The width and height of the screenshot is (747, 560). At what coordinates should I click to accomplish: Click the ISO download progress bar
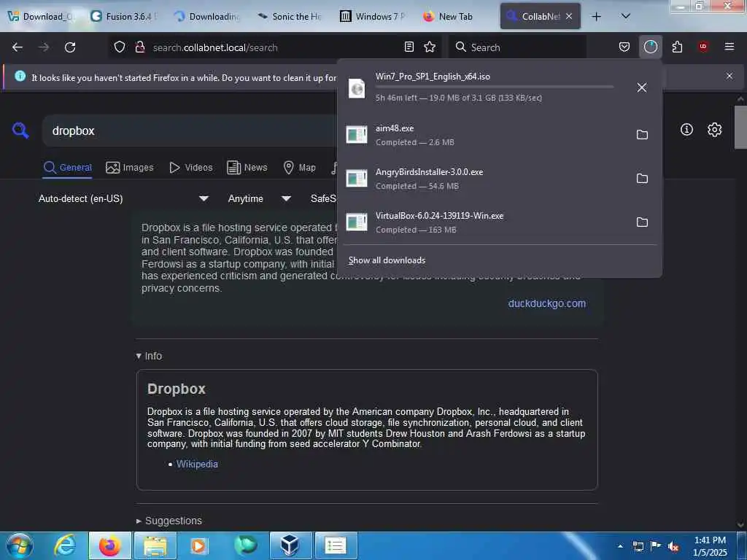point(495,87)
